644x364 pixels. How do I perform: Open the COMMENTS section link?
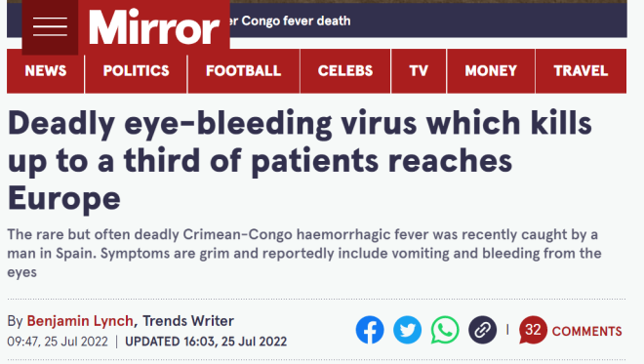586,331
